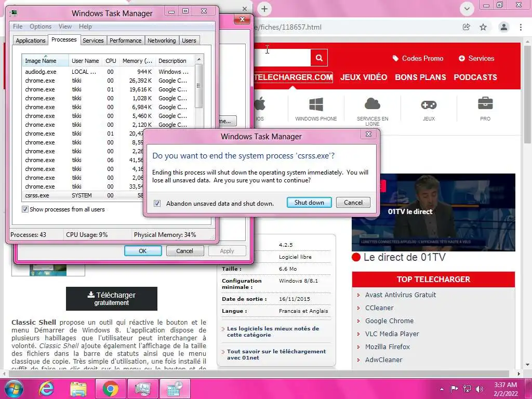The width and height of the screenshot is (532, 399).
Task: Switch to Applications tab in Task Manager
Action: click(x=31, y=41)
